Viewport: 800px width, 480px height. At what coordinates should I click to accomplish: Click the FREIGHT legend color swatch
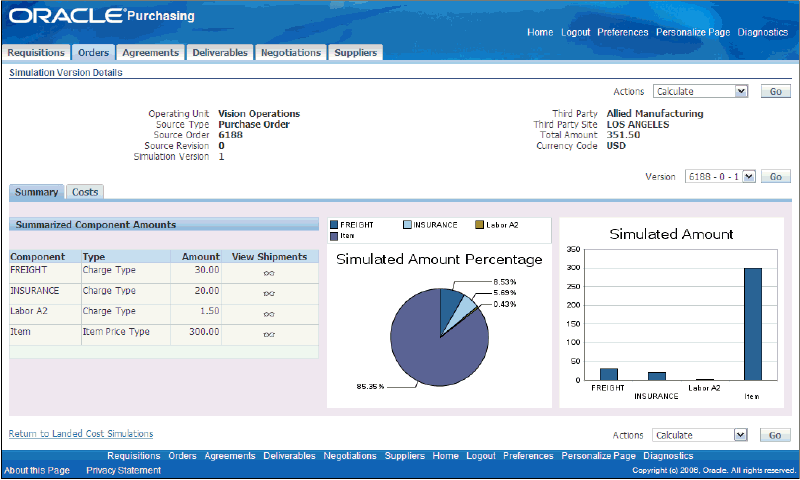point(334,224)
